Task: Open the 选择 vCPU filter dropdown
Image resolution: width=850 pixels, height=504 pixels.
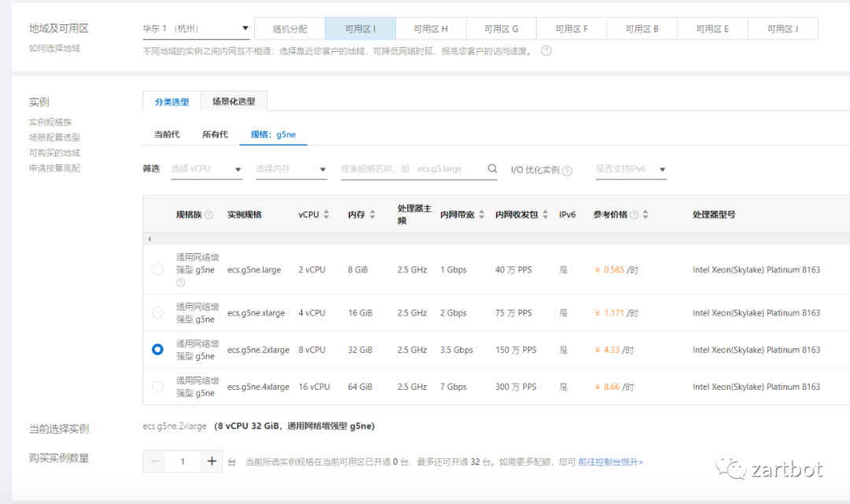Action: pos(206,169)
